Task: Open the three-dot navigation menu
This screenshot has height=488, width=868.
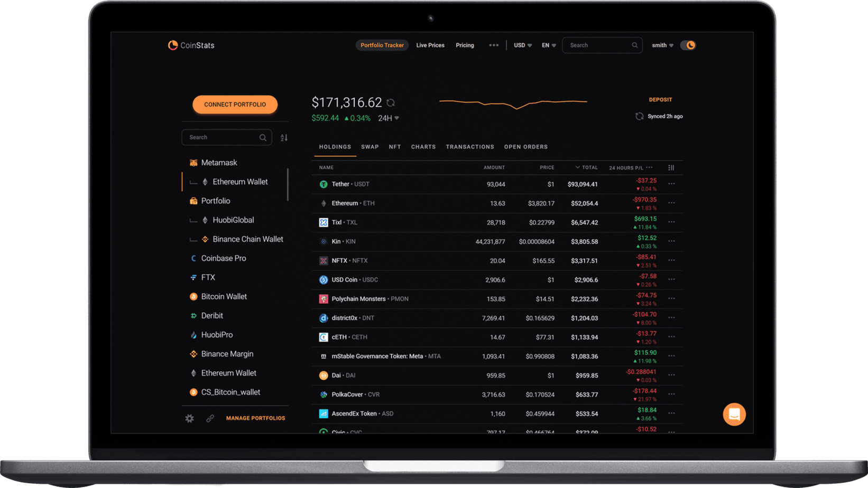Action: pos(494,45)
